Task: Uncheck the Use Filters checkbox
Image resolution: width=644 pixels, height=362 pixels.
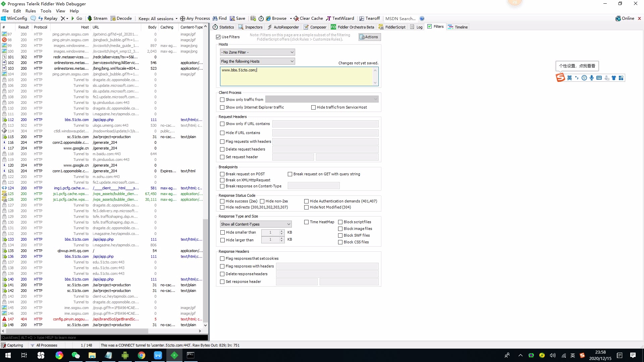Action: [x=218, y=37]
